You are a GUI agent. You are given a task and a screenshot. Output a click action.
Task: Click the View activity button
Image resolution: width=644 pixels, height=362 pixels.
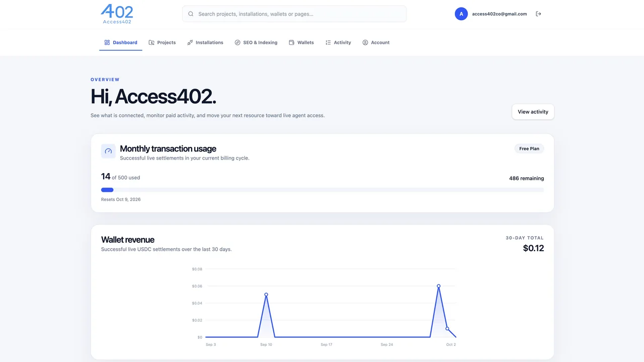[533, 112]
